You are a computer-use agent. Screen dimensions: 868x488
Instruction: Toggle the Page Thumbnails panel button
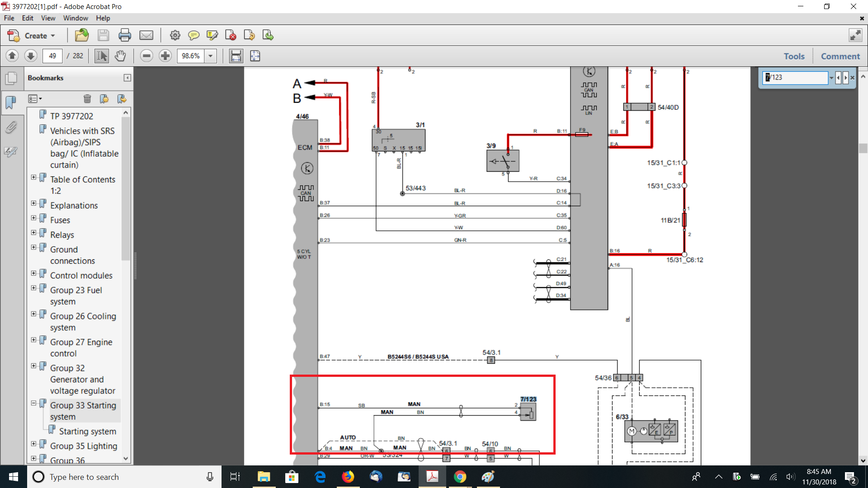(x=11, y=78)
